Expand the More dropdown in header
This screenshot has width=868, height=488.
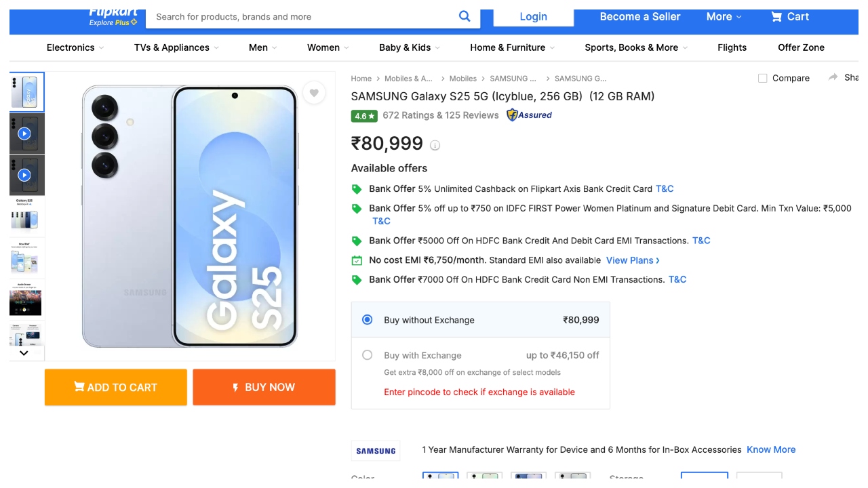click(x=724, y=17)
